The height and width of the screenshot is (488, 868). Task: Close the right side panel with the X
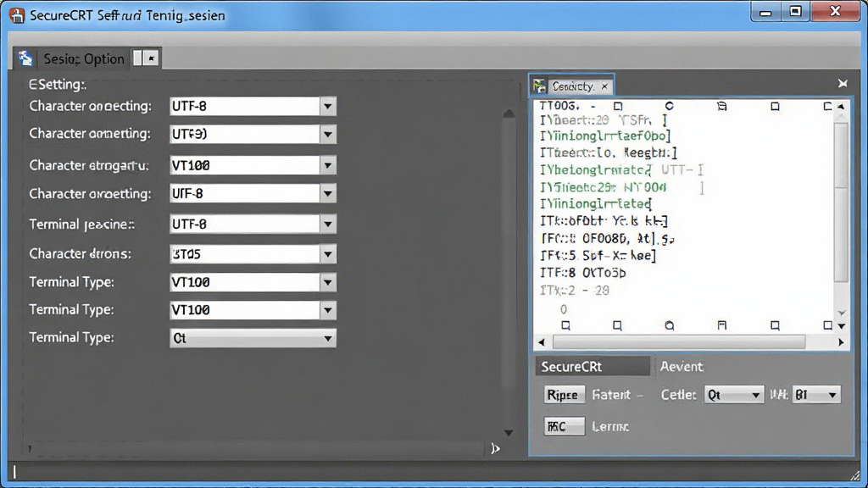tap(843, 83)
